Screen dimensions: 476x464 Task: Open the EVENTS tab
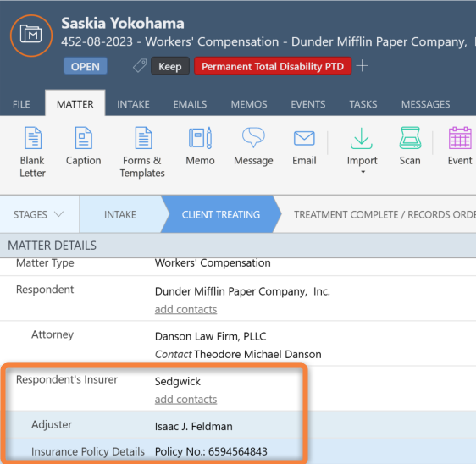(308, 104)
